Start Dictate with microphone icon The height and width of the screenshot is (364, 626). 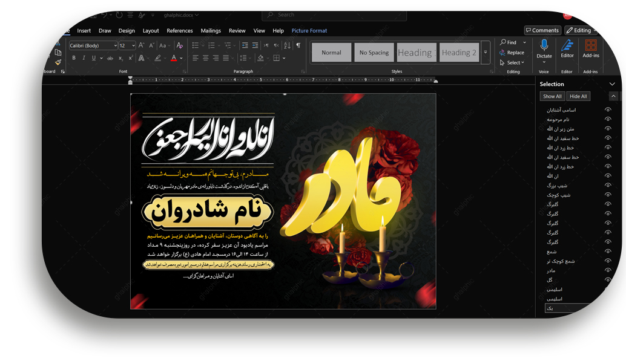point(544,47)
